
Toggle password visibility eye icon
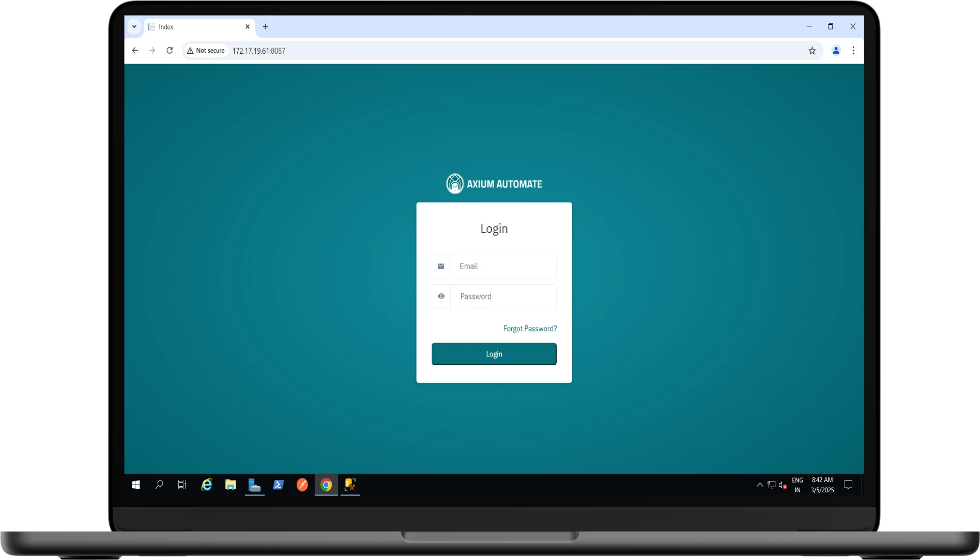tap(441, 297)
